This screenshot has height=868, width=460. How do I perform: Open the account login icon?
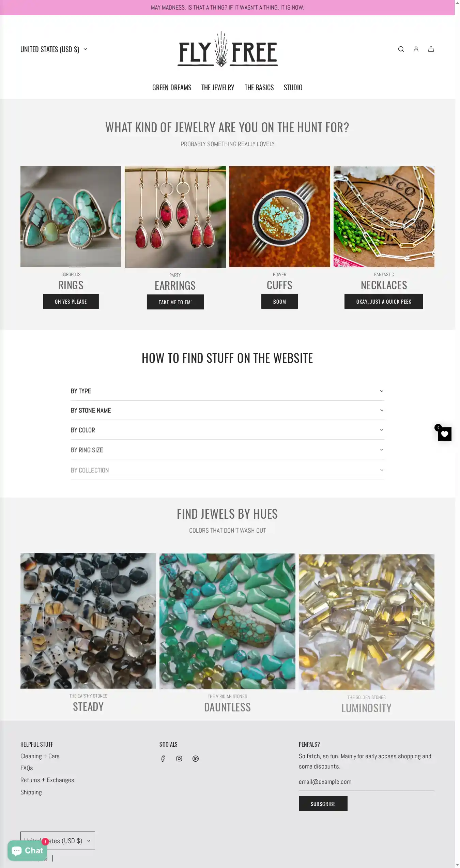(416, 49)
